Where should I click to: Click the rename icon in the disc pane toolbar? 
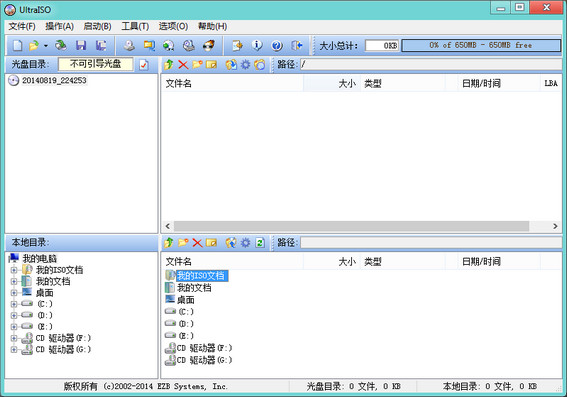[x=211, y=65]
